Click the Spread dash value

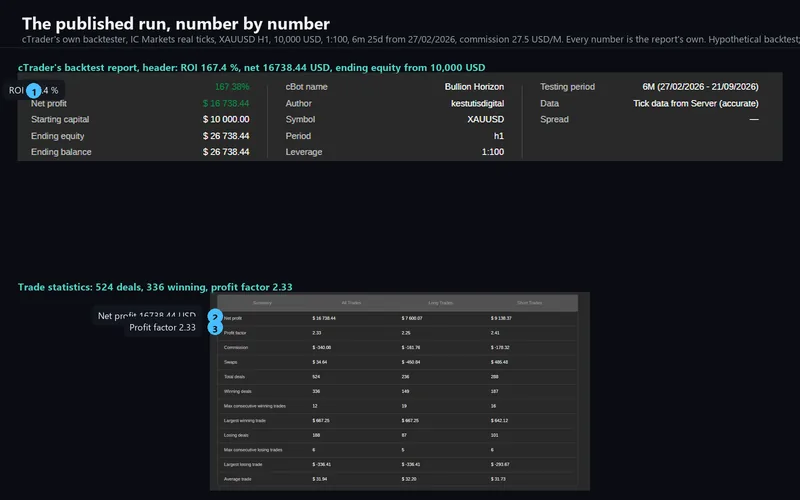coord(754,119)
